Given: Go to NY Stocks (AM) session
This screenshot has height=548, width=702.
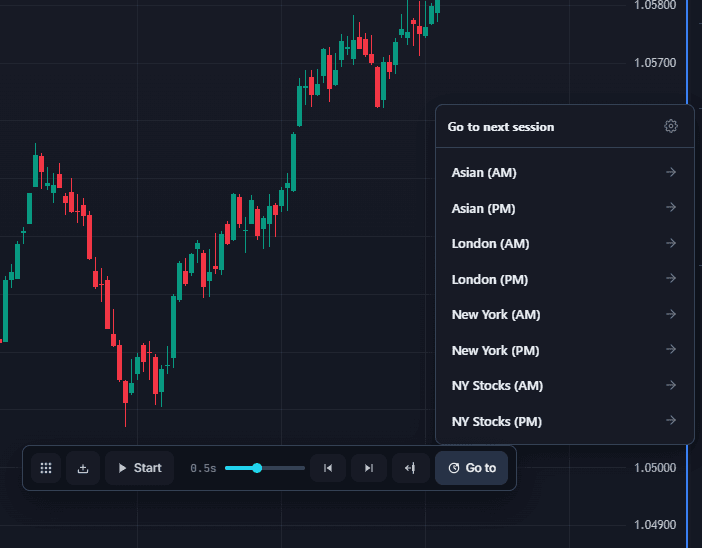Looking at the screenshot, I should pyautogui.click(x=565, y=385).
